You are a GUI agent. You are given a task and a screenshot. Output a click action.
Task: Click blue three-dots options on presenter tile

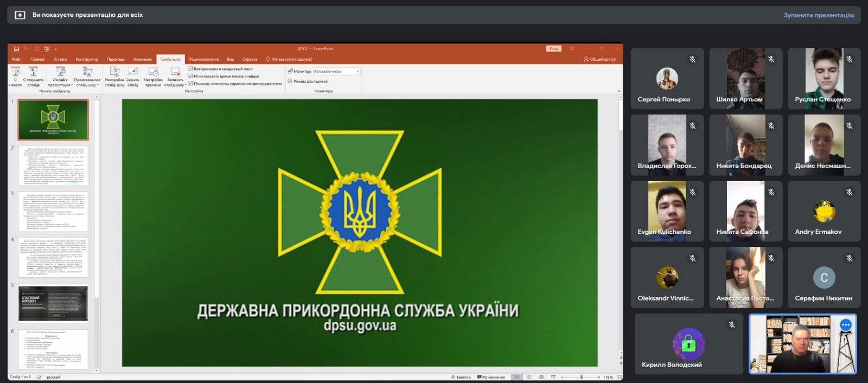click(845, 325)
